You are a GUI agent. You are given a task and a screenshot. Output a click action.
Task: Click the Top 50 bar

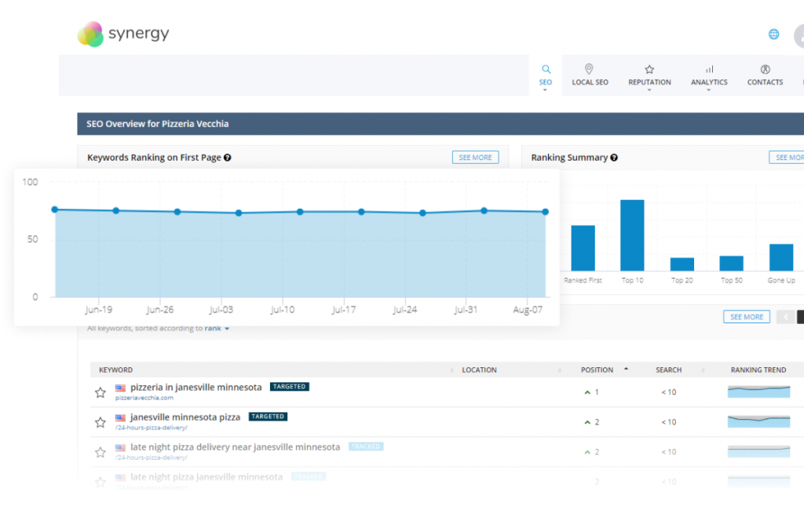click(x=731, y=264)
